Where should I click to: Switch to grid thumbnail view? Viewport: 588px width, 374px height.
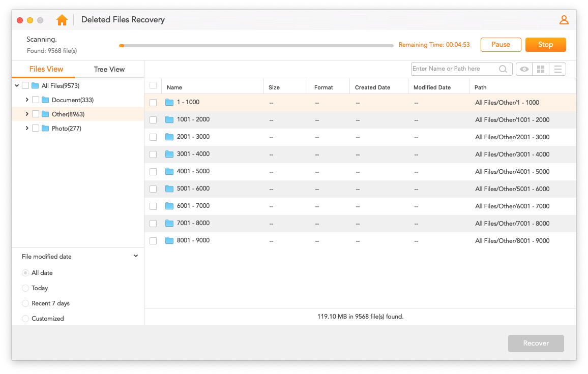pyautogui.click(x=541, y=69)
